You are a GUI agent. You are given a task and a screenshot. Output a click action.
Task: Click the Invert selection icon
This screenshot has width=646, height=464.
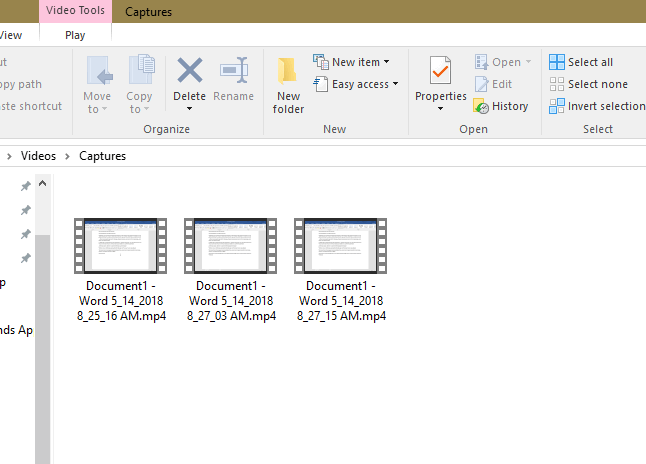(x=557, y=106)
